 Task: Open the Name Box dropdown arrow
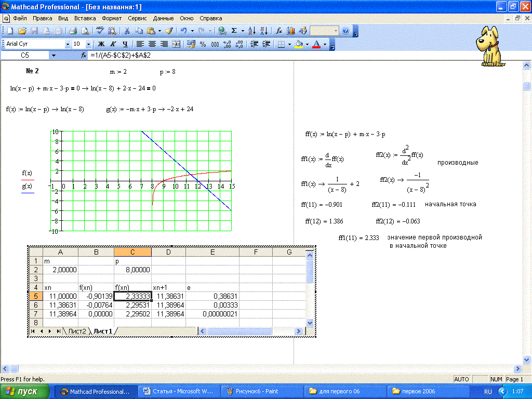point(54,55)
